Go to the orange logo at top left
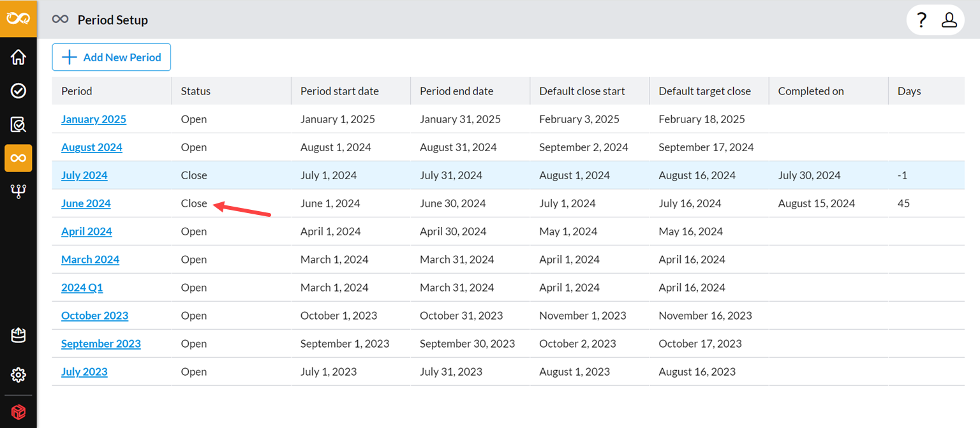This screenshot has height=428, width=980. [19, 18]
